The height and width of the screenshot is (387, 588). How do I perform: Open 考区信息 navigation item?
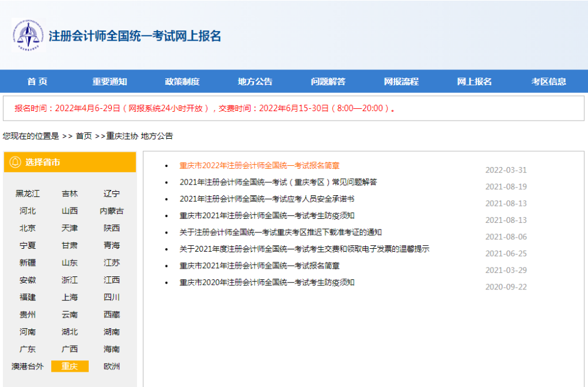549,82
